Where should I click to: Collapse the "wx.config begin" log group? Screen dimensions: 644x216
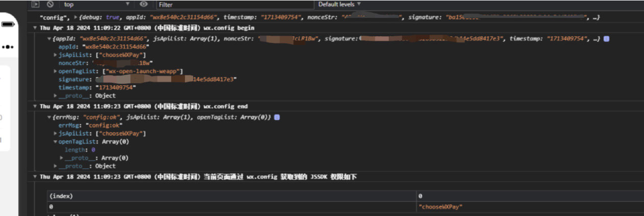(x=35, y=28)
